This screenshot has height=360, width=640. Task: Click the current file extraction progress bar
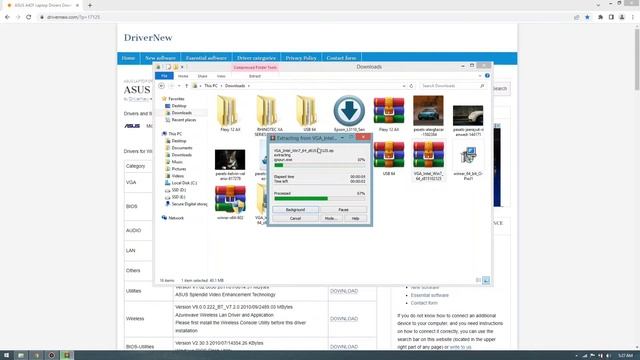point(320,165)
